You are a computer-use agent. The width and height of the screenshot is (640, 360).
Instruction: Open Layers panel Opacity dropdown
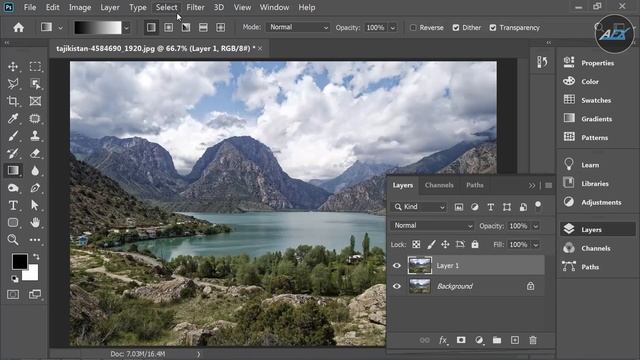536,226
